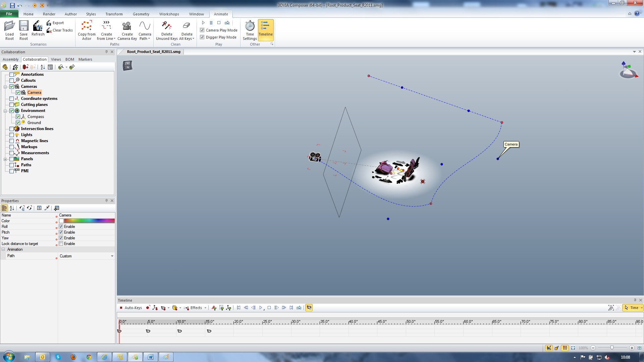This screenshot has width=644, height=362.
Task: Toggle Digger Play Mode checkbox
Action: tap(202, 37)
